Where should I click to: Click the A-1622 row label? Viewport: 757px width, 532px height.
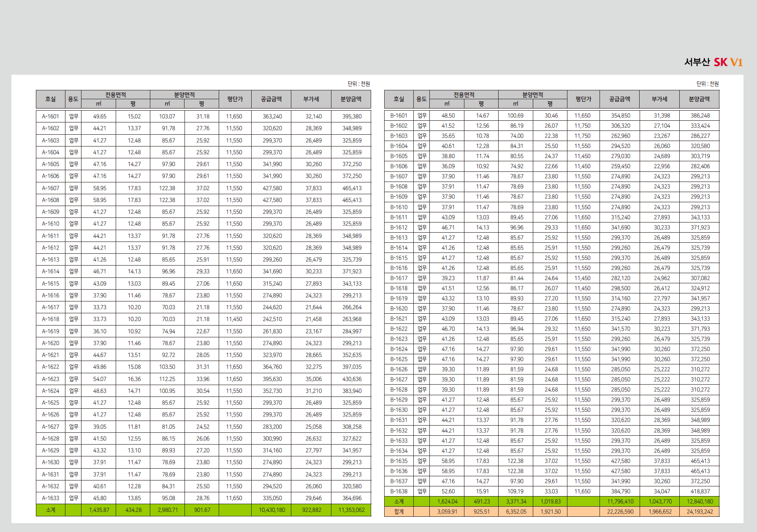51,367
